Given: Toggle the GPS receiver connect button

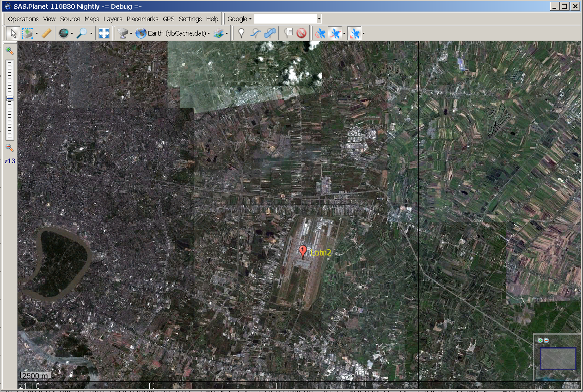Looking at the screenshot, I should pyautogui.click(x=320, y=33).
